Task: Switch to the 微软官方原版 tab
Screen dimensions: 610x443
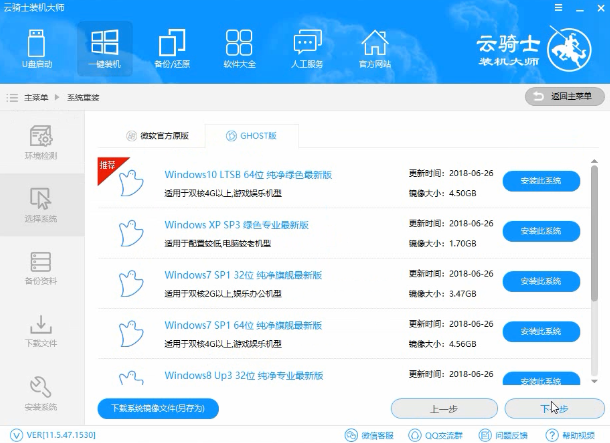Action: [158, 136]
